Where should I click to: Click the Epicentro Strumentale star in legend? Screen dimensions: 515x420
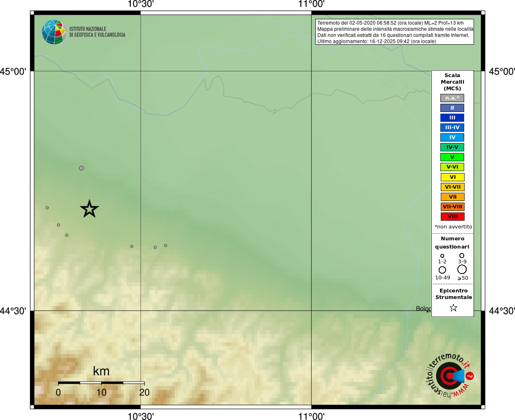[x=453, y=308]
